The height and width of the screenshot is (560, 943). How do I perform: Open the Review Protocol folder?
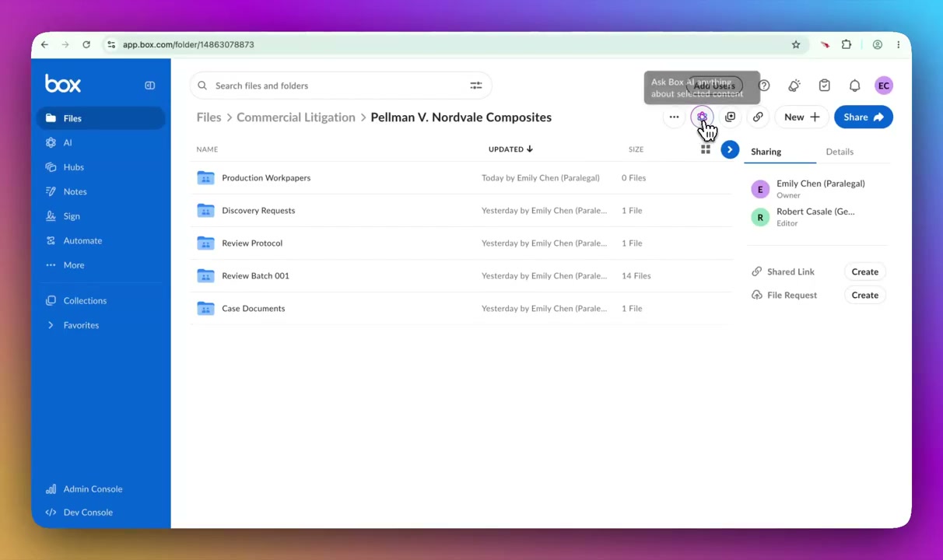click(x=252, y=243)
